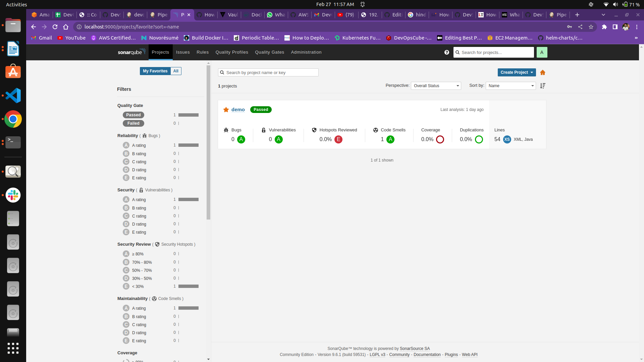
Task: Switch to My Favorites projects view
Action: (x=155, y=71)
